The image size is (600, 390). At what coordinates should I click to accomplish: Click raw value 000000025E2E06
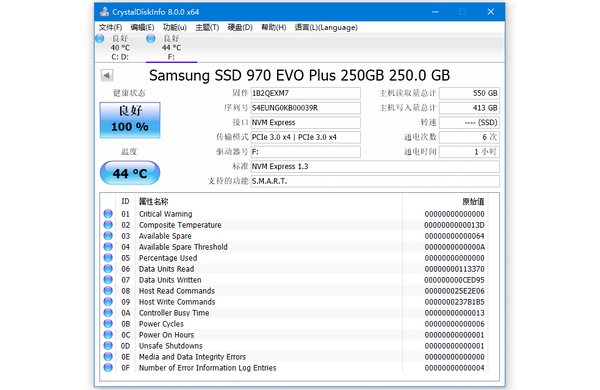coord(454,291)
